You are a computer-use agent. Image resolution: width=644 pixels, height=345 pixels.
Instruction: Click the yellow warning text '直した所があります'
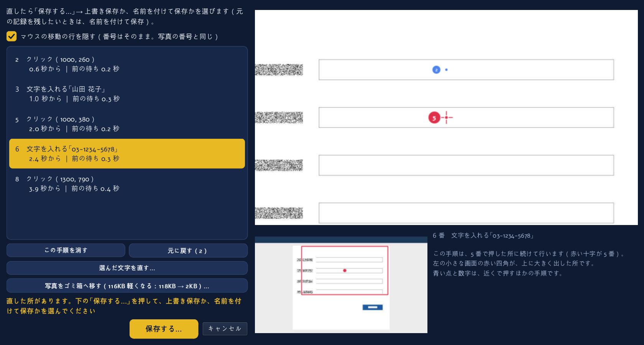pyautogui.click(x=124, y=306)
